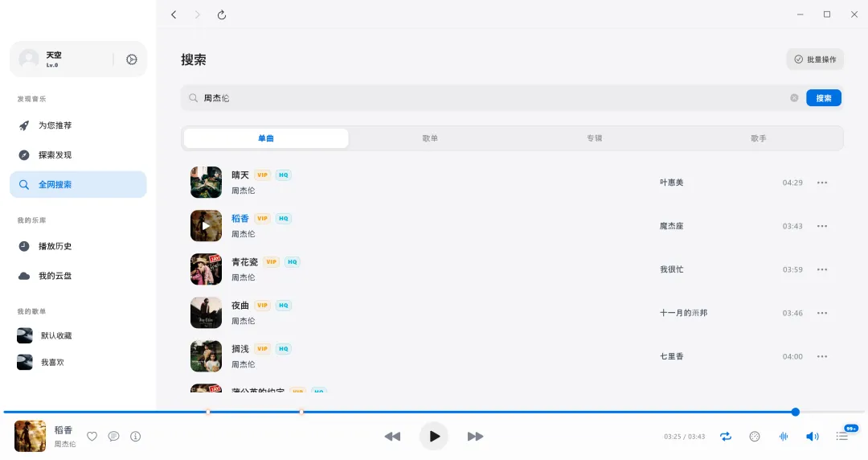Open more options for 晴天

822,183
